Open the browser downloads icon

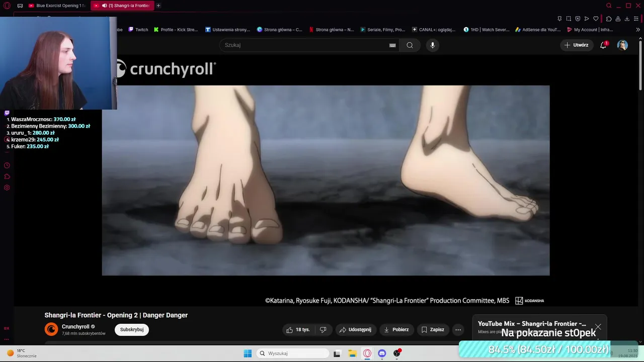[627, 19]
